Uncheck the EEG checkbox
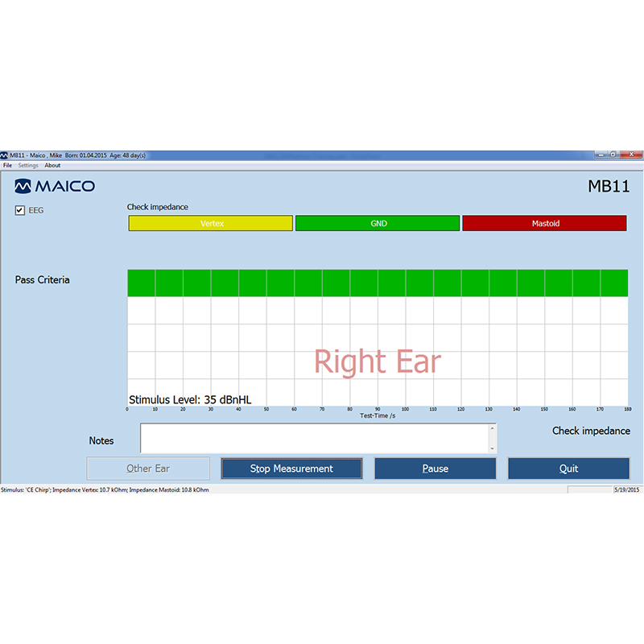This screenshot has height=644, width=644. pos(20,211)
